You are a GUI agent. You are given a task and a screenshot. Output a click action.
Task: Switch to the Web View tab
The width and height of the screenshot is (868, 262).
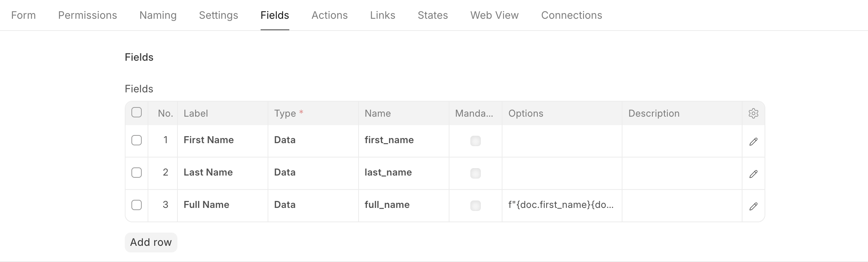click(x=494, y=15)
